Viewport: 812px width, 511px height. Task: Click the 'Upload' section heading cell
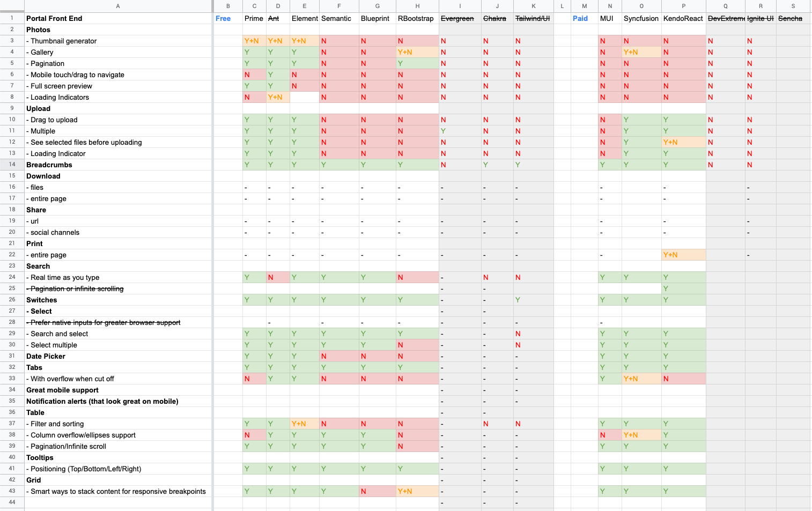pyautogui.click(x=118, y=108)
